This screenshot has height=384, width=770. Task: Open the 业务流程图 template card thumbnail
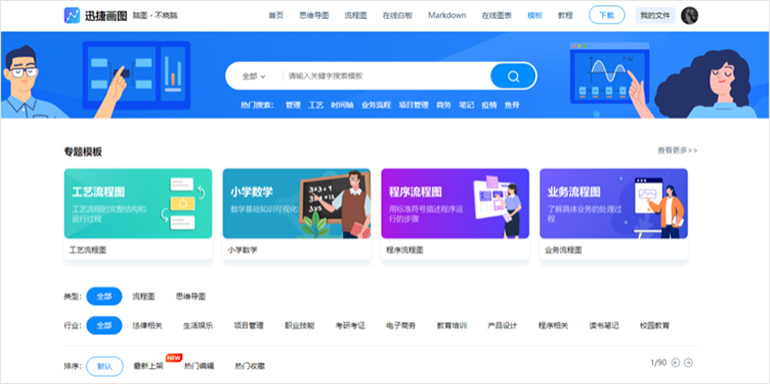tap(614, 204)
